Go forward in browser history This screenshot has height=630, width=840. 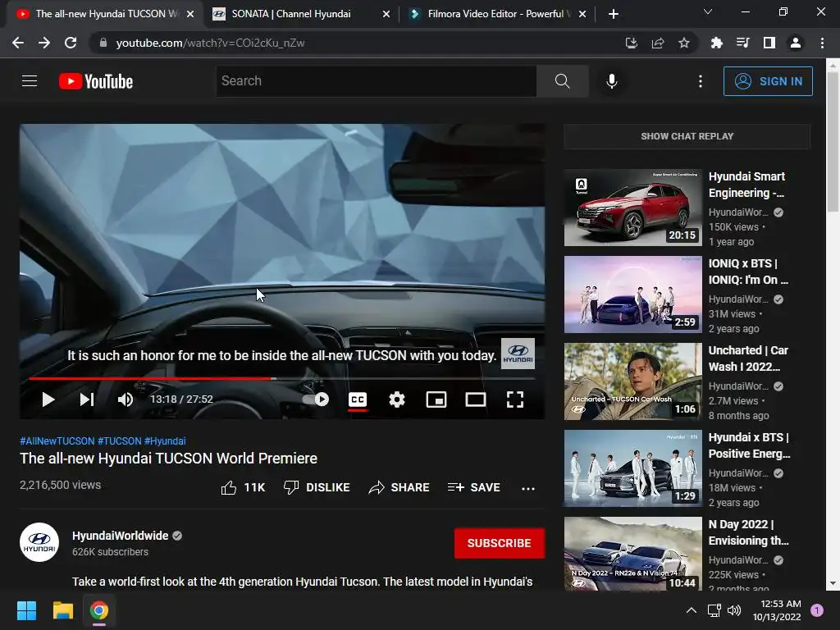pos(44,43)
